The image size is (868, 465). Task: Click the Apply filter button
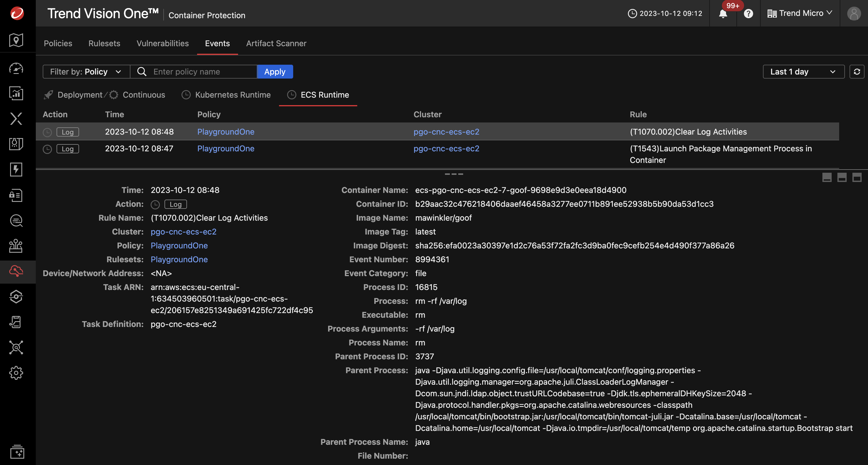[x=275, y=72]
